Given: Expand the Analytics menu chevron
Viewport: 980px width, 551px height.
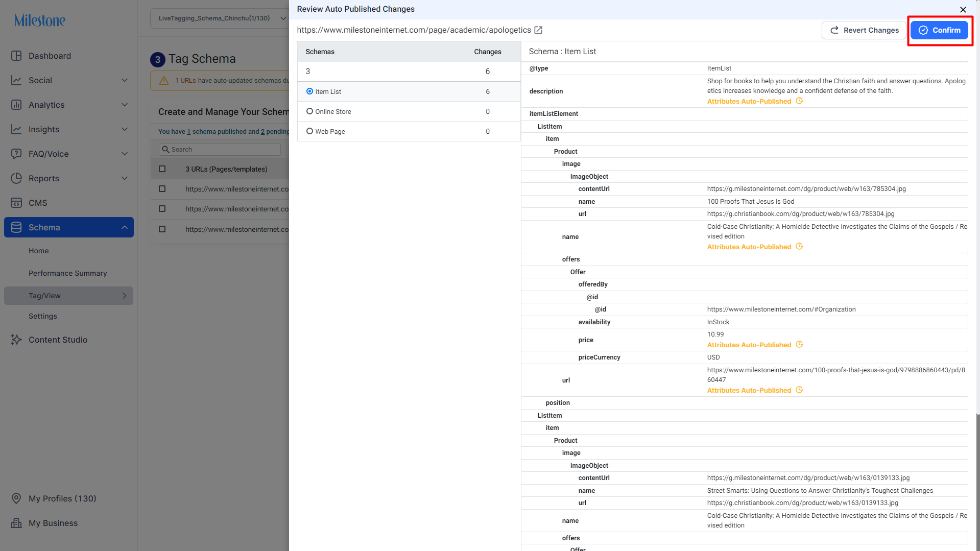Looking at the screenshot, I should pos(125,105).
